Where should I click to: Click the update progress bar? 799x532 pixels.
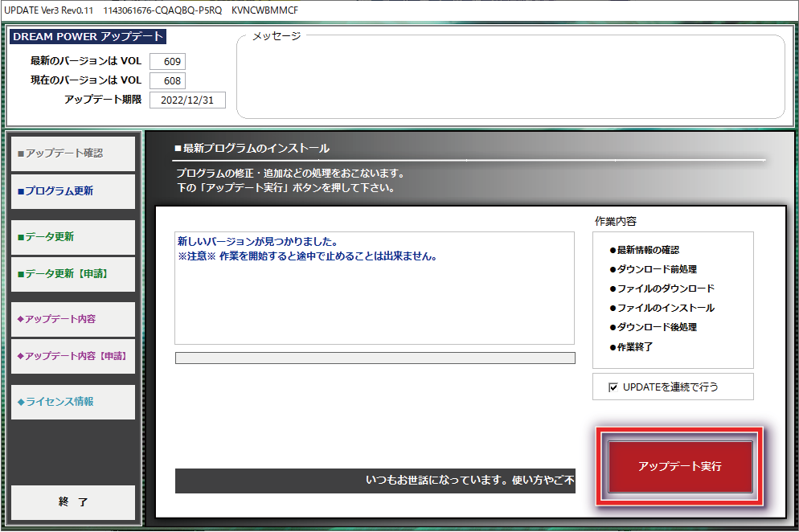click(x=375, y=358)
